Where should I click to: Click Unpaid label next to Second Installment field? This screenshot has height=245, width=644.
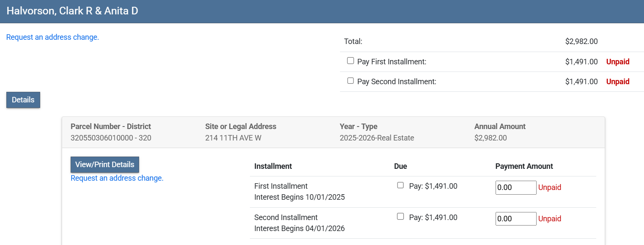(x=549, y=219)
